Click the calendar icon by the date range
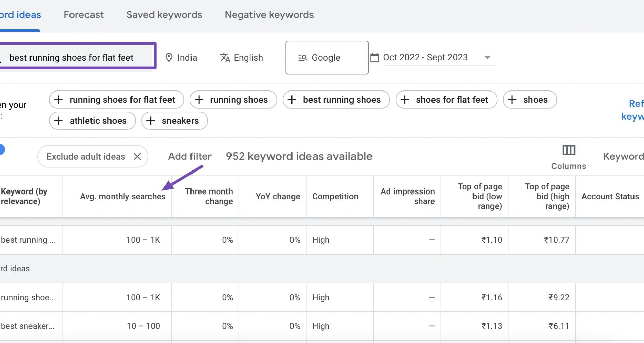Viewport: 644px width, 343px height. tap(375, 58)
